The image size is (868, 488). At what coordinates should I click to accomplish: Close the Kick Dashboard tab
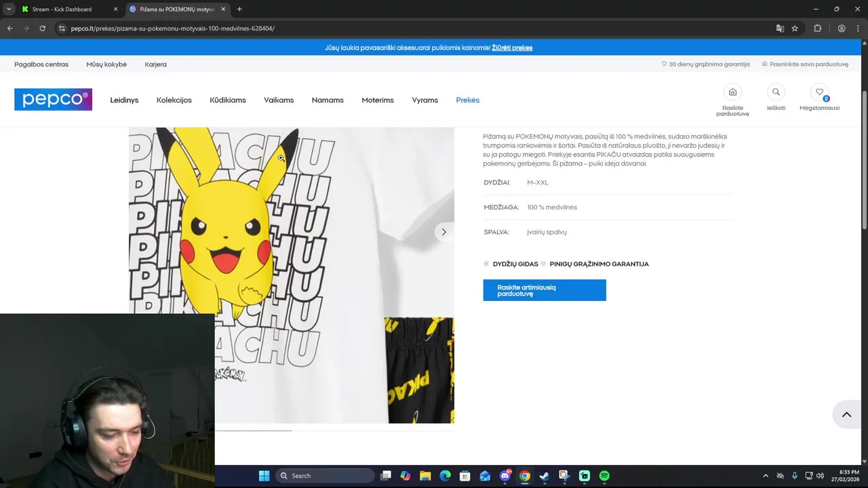pyautogui.click(x=115, y=9)
